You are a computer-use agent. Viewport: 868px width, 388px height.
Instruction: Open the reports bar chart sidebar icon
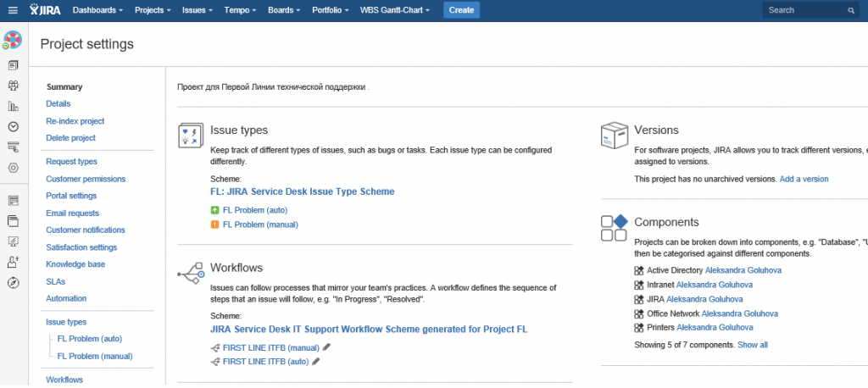pyautogui.click(x=14, y=106)
